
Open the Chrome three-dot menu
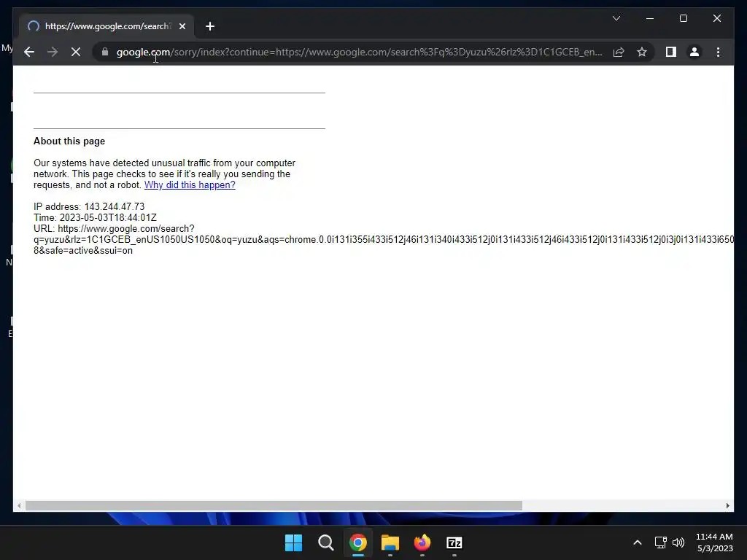(718, 52)
